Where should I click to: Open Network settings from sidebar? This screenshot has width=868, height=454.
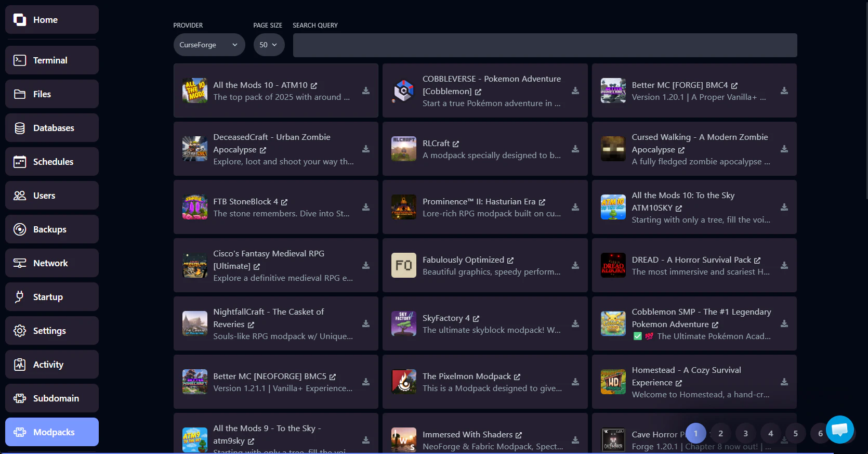[52, 263]
